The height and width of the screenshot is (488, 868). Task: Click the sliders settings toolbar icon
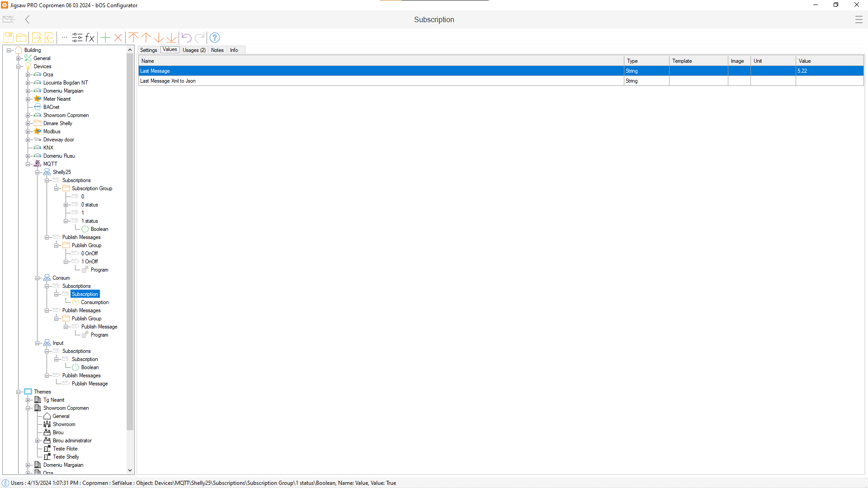[x=77, y=38]
